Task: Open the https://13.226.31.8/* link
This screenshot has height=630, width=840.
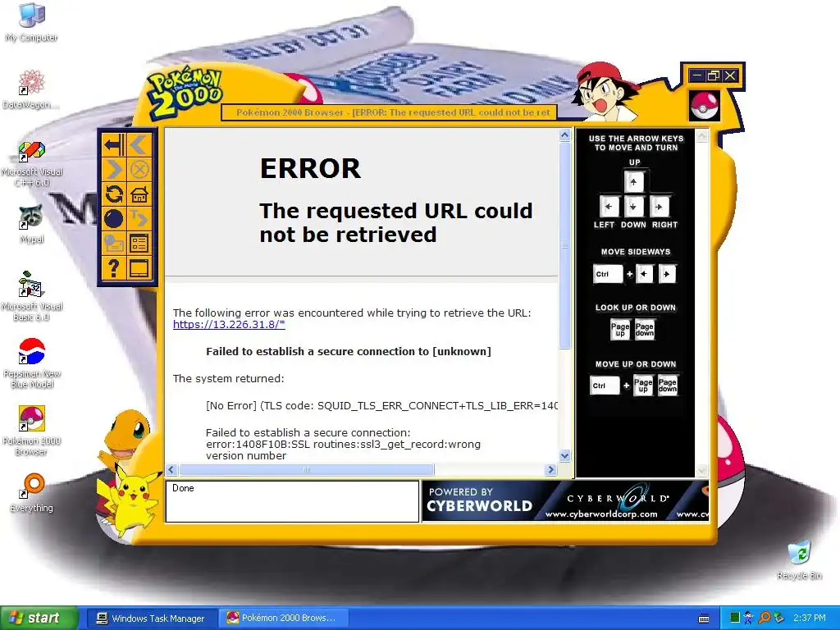Action: pos(229,324)
